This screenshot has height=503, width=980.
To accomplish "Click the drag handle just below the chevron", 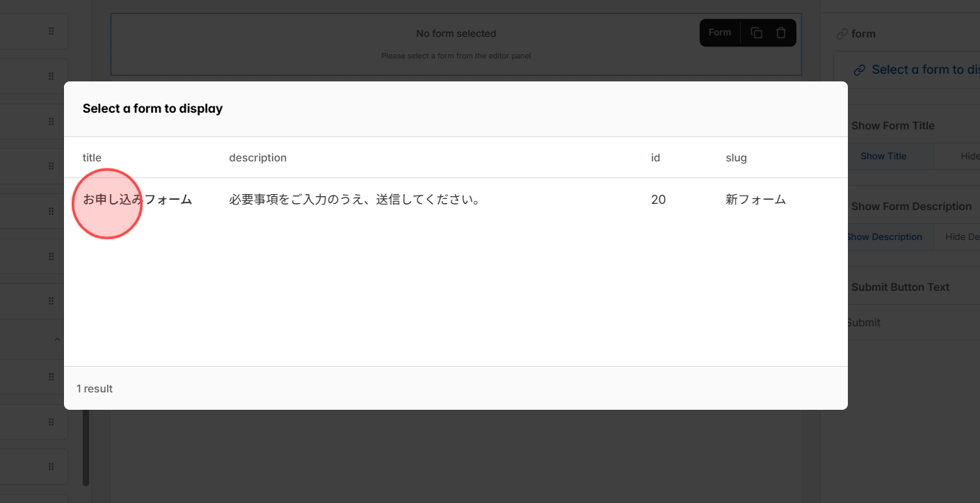I will (x=51, y=376).
